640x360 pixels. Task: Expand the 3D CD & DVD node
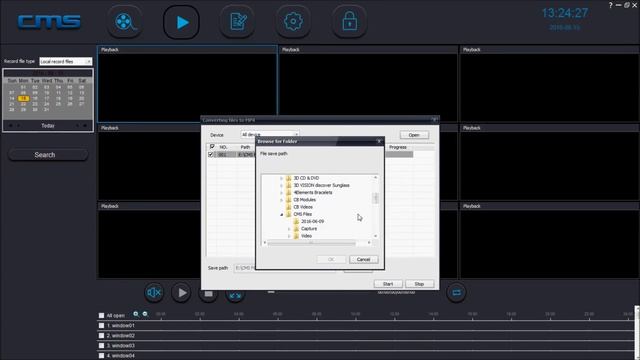(x=281, y=178)
